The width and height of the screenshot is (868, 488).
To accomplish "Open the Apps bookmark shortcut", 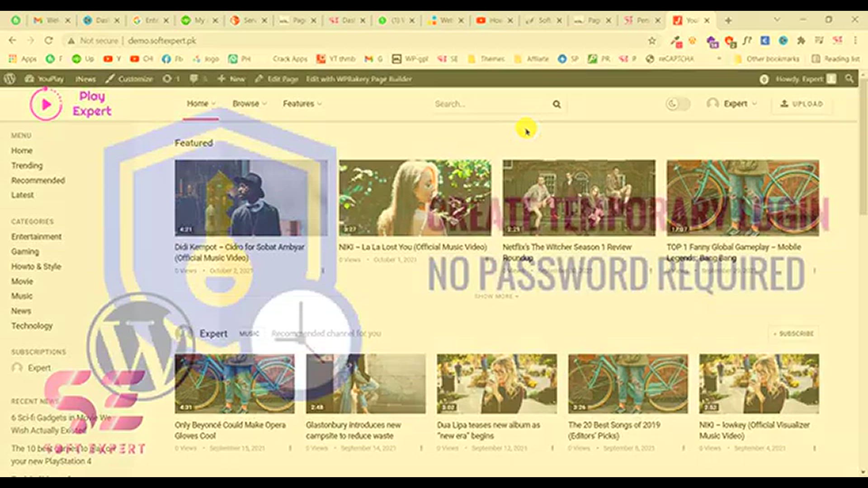I will click(23, 59).
